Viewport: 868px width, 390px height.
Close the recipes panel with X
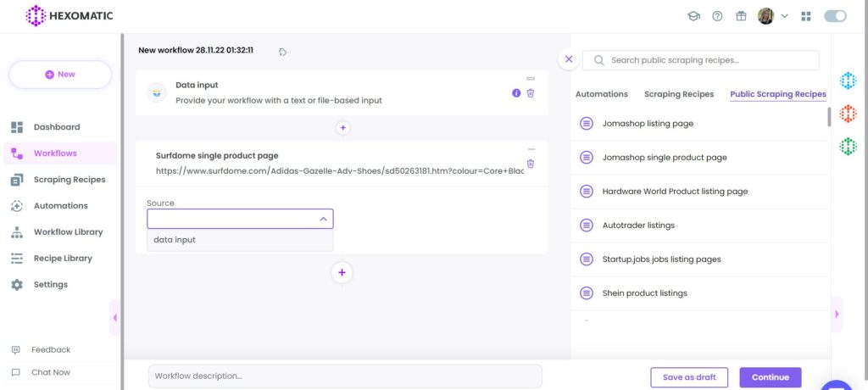point(569,59)
